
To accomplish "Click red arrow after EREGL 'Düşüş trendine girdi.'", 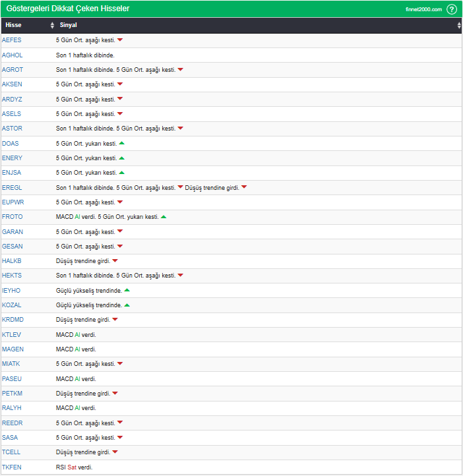I will click(x=244, y=187).
